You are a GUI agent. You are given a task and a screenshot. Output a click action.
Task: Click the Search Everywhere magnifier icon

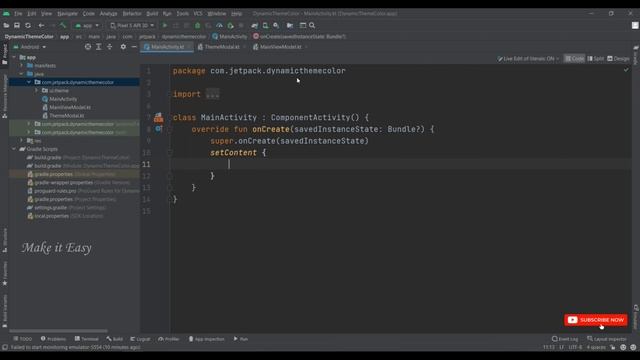coord(312,25)
